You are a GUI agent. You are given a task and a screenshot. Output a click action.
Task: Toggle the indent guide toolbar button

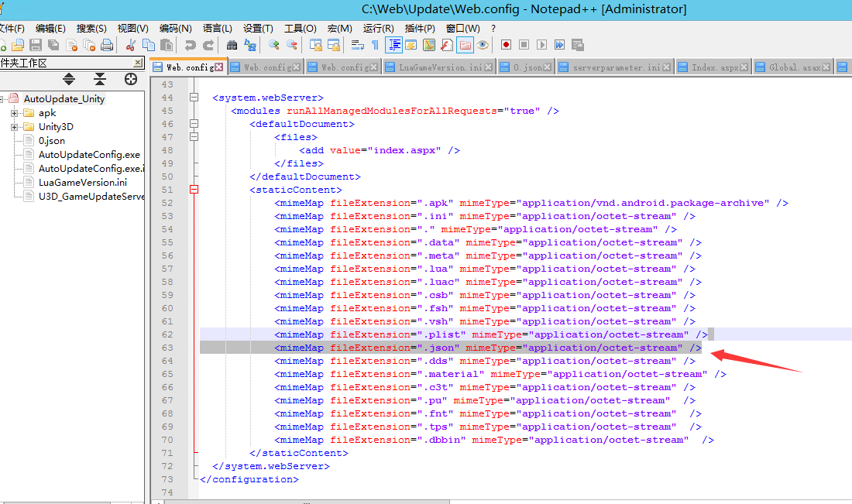point(393,45)
